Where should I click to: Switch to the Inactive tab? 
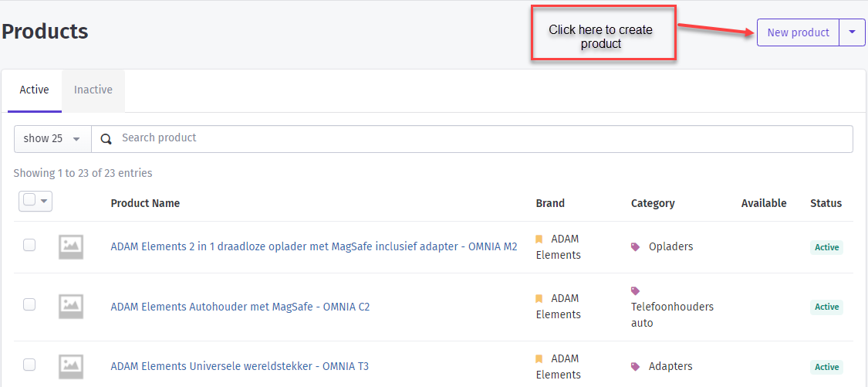coord(93,90)
